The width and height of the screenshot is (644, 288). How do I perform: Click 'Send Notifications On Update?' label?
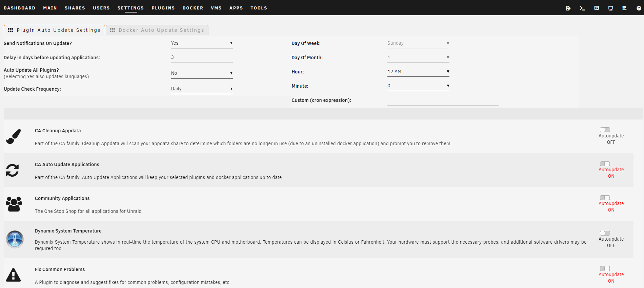38,43
